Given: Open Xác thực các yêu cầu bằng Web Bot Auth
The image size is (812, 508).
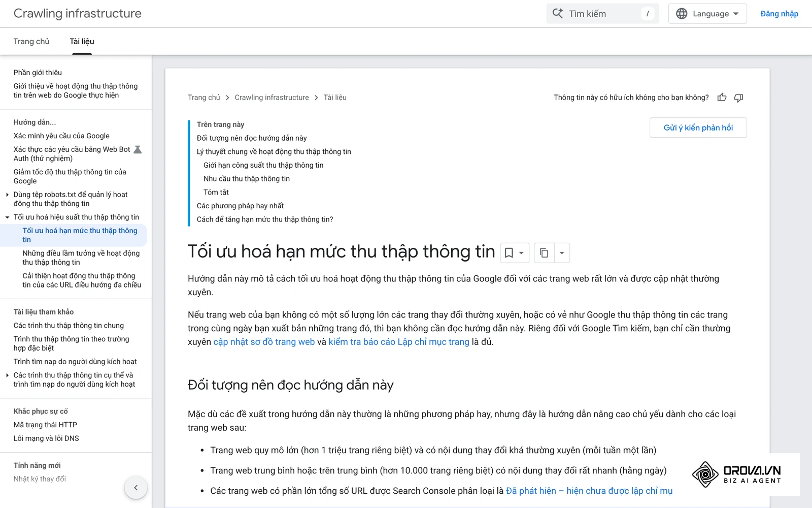Looking at the screenshot, I should pyautogui.click(x=72, y=154).
